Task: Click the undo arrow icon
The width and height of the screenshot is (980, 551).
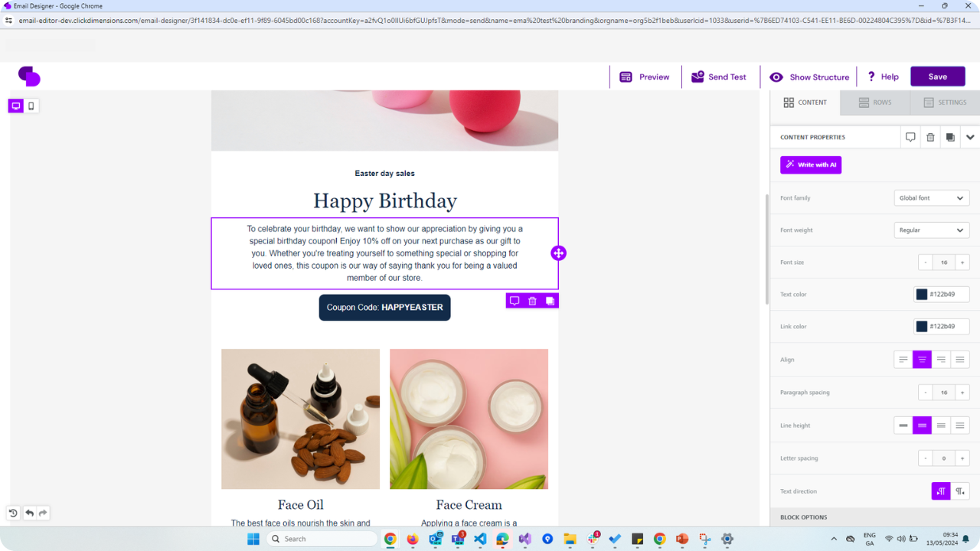Action: (29, 513)
